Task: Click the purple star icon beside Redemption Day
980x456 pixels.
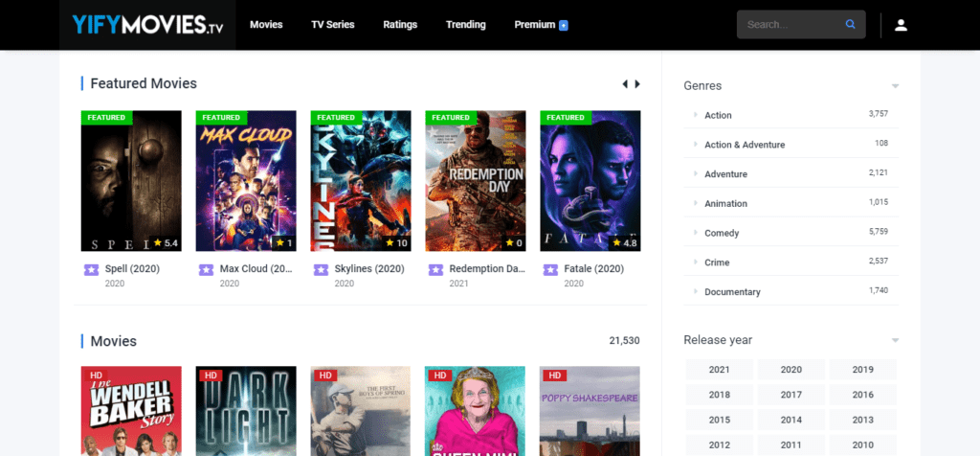Action: pyautogui.click(x=435, y=269)
